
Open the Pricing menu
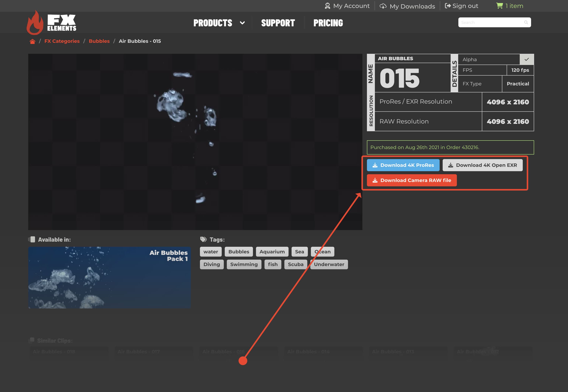point(328,23)
